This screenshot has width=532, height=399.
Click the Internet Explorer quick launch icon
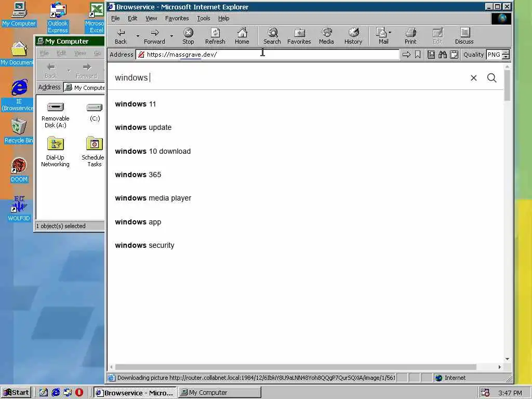point(56,393)
